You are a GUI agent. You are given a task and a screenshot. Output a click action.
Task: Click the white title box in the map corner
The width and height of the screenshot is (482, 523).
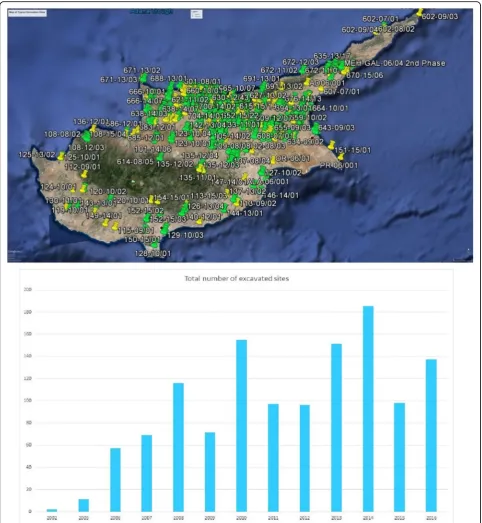point(27,13)
